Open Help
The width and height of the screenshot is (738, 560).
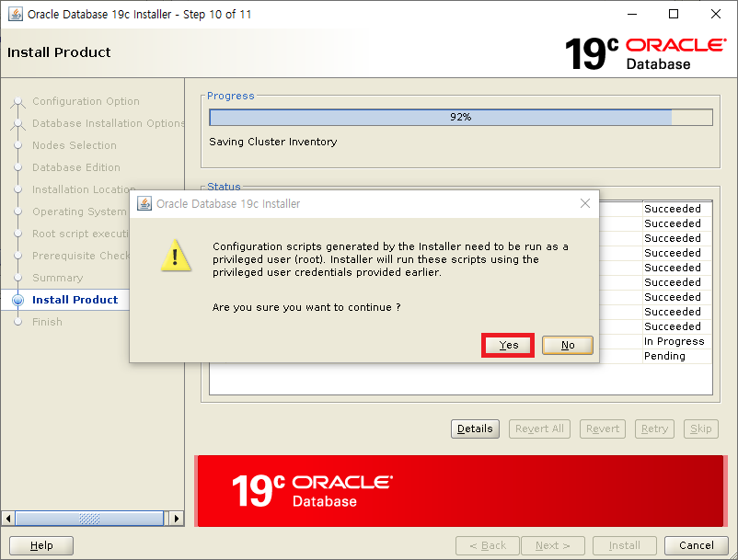tap(41, 545)
